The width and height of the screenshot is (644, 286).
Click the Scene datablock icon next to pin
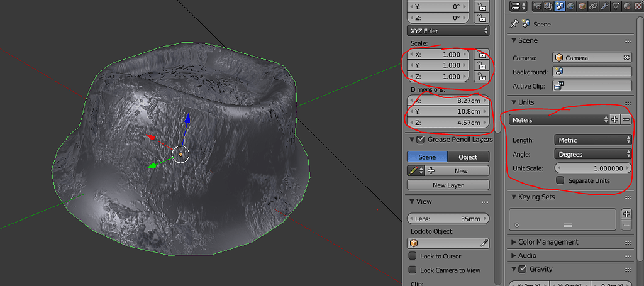525,24
